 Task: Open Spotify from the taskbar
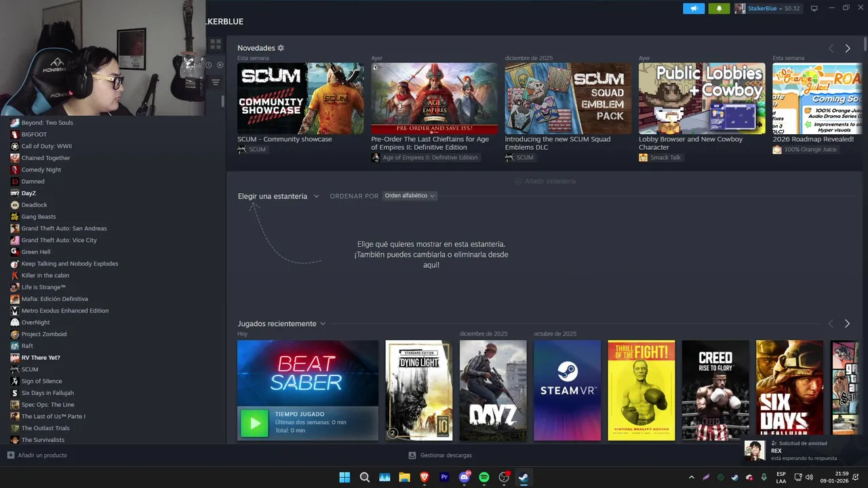(484, 477)
